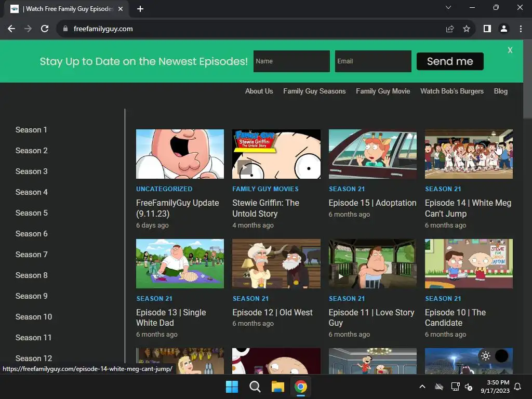Open the Stewie Griffin Untold Story thumbnail
This screenshot has width=532, height=399.
(276, 154)
